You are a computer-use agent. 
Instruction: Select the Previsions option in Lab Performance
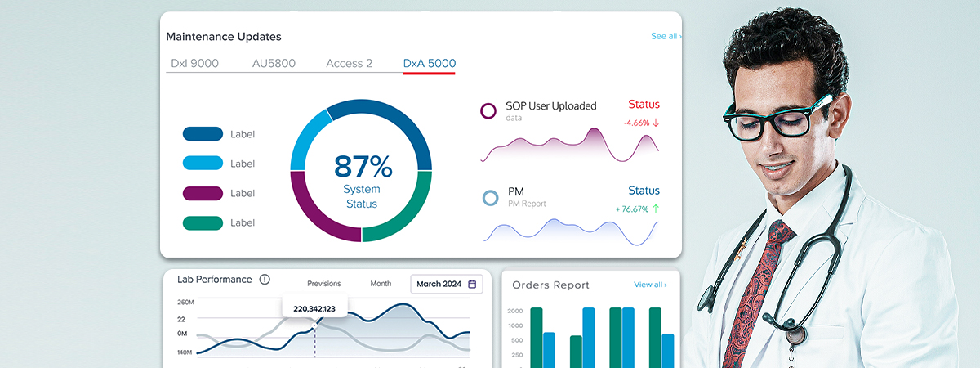pyautogui.click(x=323, y=284)
